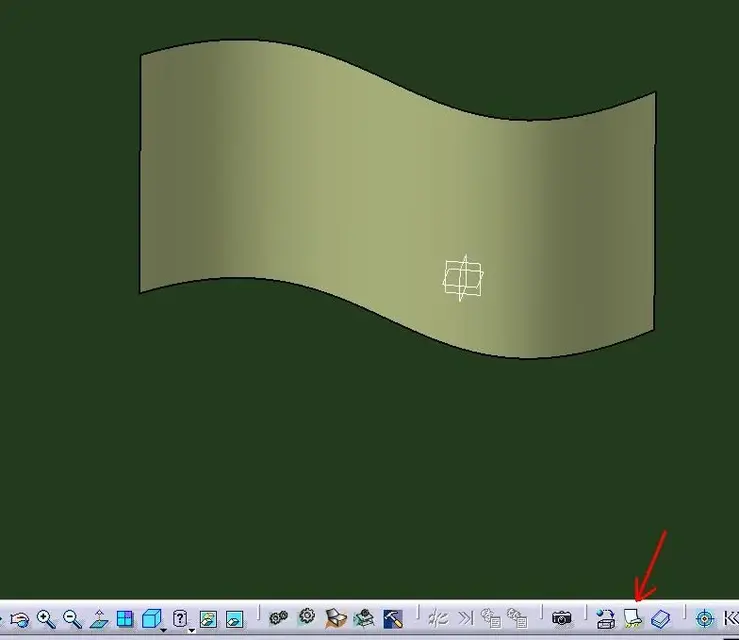Click the camera capture icon

tap(562, 619)
